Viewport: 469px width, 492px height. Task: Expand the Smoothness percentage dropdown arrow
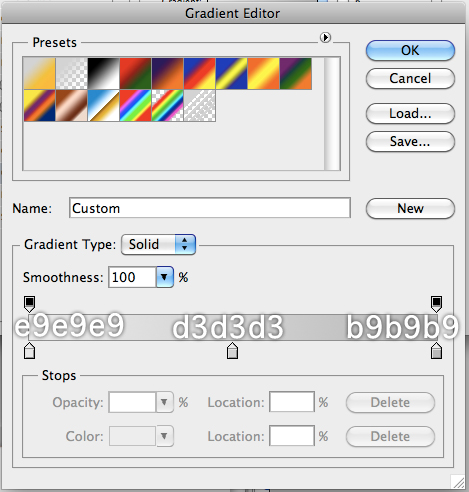(x=165, y=277)
